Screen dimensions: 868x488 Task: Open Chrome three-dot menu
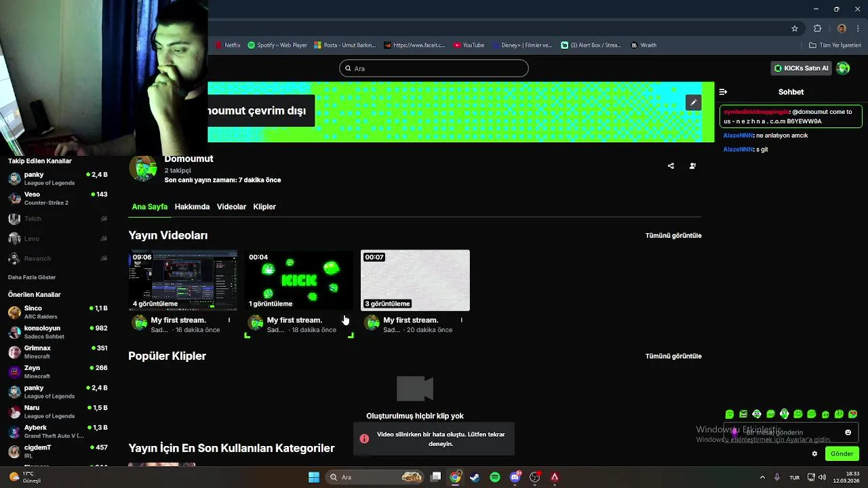tap(858, 28)
